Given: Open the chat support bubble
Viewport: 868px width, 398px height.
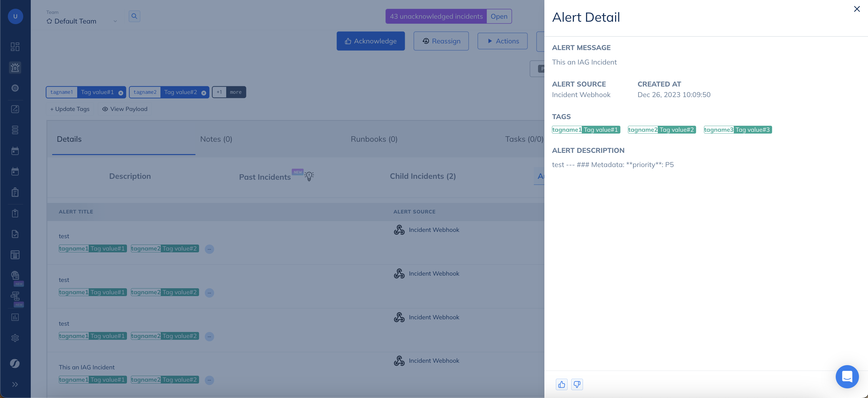Looking at the screenshot, I should pos(847,376).
